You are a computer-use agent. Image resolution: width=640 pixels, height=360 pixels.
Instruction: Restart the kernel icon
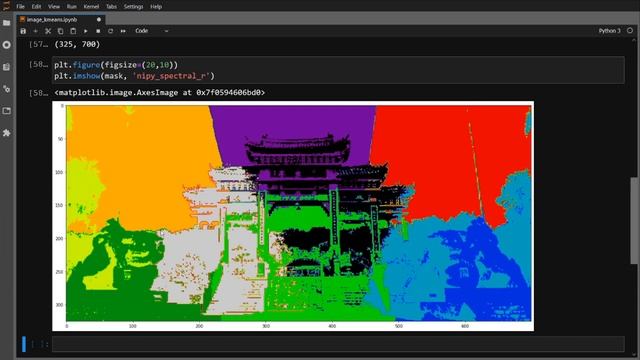(110, 31)
